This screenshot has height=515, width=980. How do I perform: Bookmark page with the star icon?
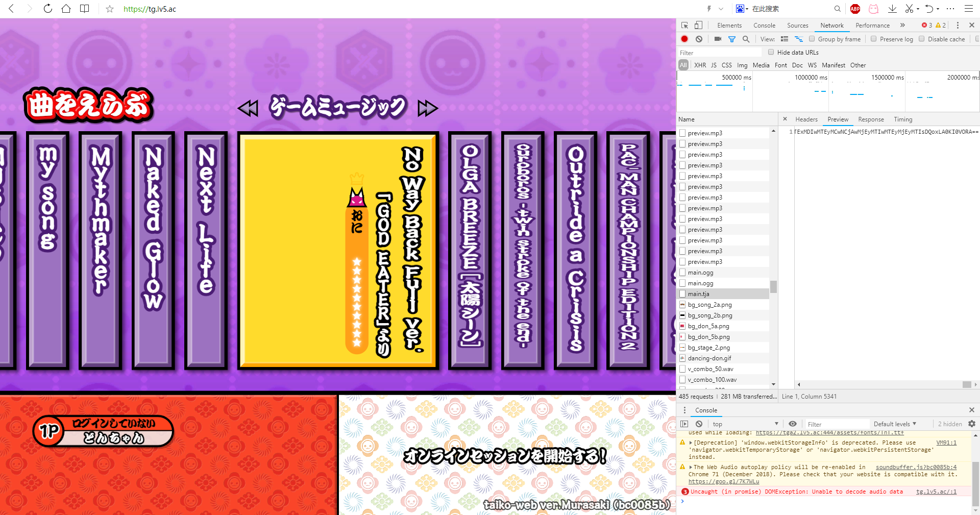pyautogui.click(x=110, y=9)
